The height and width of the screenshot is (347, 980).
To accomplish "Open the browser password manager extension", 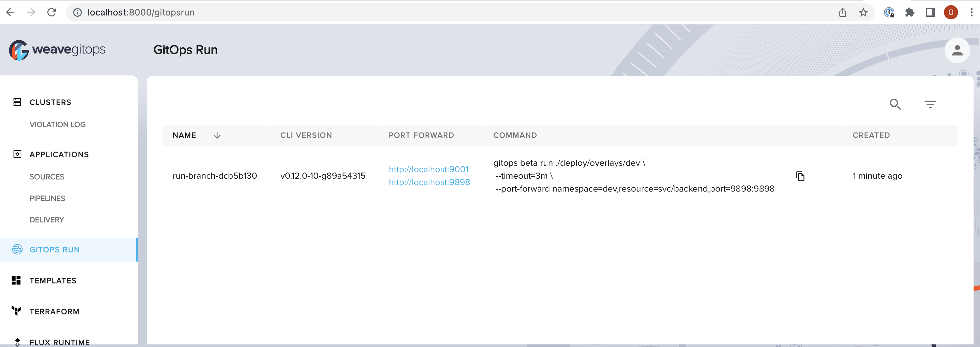I will coord(889,13).
